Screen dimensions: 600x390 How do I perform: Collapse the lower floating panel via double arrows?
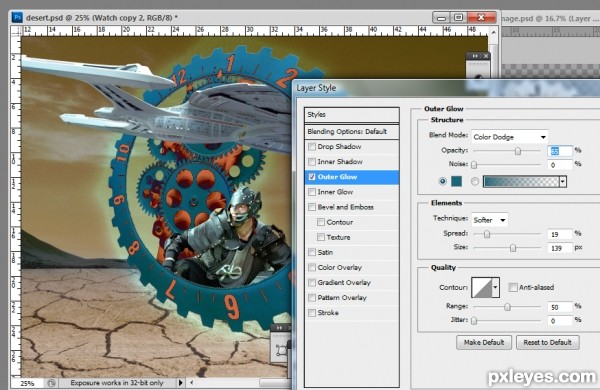(x=279, y=328)
